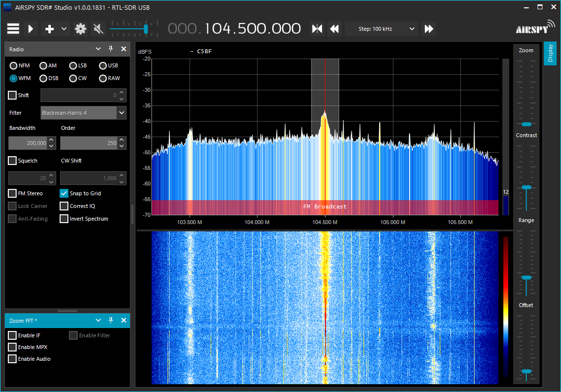Select USB demodulation mode
The image size is (561, 392).
pyautogui.click(x=108, y=65)
